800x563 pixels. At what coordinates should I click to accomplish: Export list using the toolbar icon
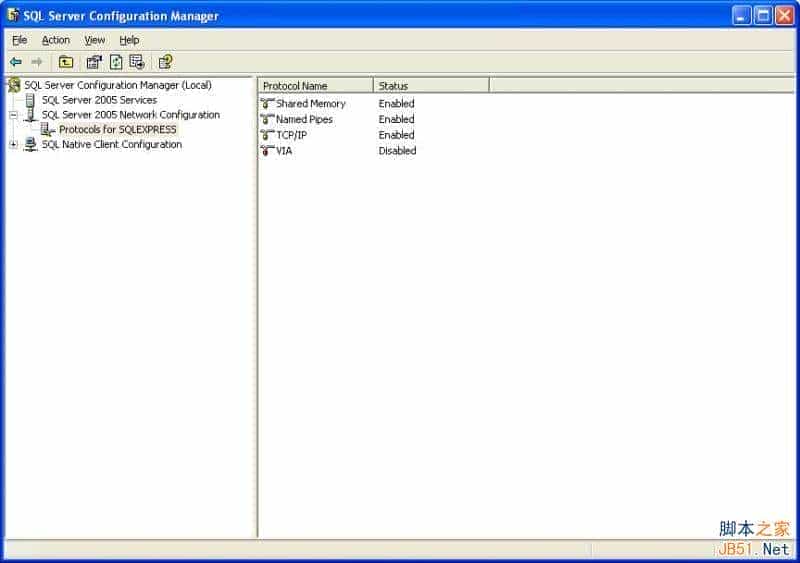[x=137, y=62]
